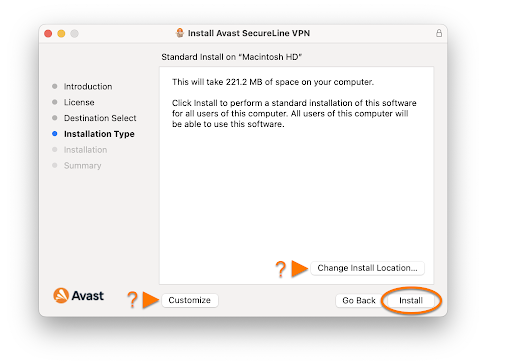Click the 'Standard Install on Macintosh HD' heading
The image size is (512, 364).
pos(232,57)
